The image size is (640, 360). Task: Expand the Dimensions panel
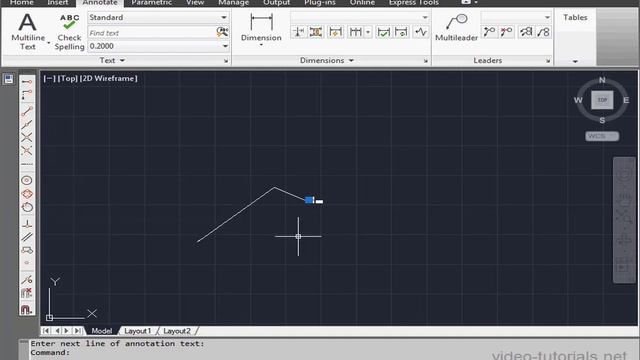click(x=327, y=60)
